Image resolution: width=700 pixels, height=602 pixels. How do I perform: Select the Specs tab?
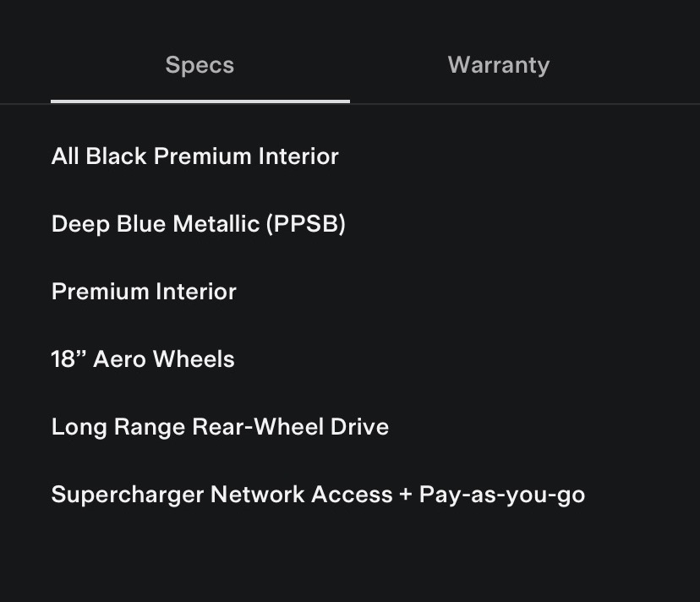[x=200, y=65]
